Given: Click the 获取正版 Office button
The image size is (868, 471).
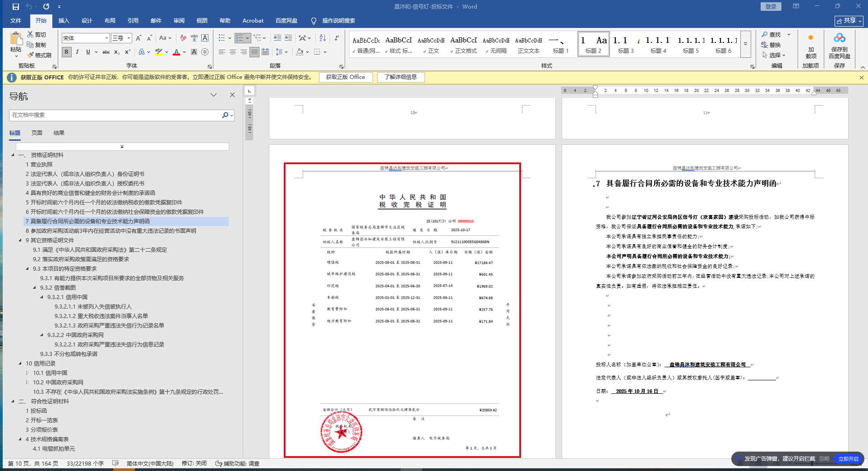Looking at the screenshot, I should click(346, 77).
